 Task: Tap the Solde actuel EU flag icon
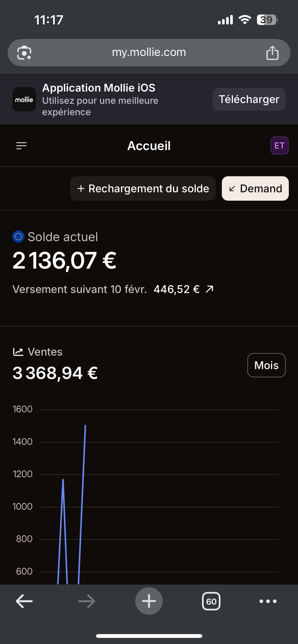18,237
